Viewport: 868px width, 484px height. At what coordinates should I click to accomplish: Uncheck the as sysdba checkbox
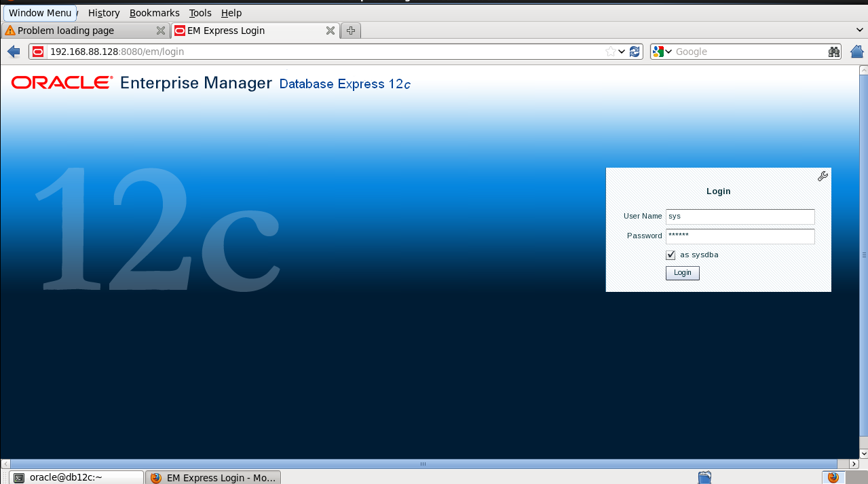[x=671, y=255]
